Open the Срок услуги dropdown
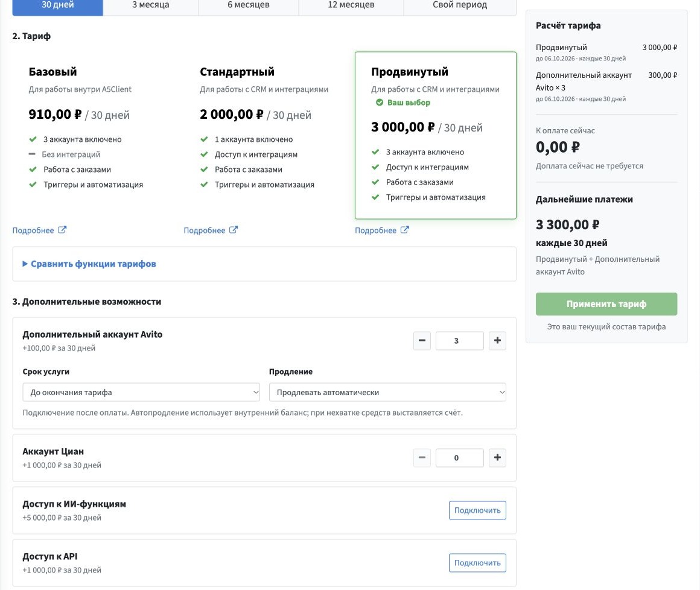Image resolution: width=700 pixels, height=590 pixels. 141,392
